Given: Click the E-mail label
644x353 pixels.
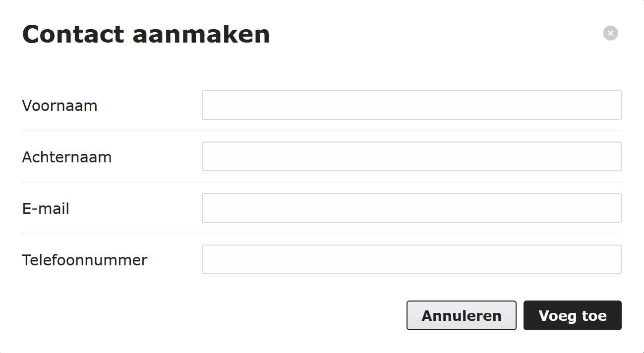Looking at the screenshot, I should 45,208.
